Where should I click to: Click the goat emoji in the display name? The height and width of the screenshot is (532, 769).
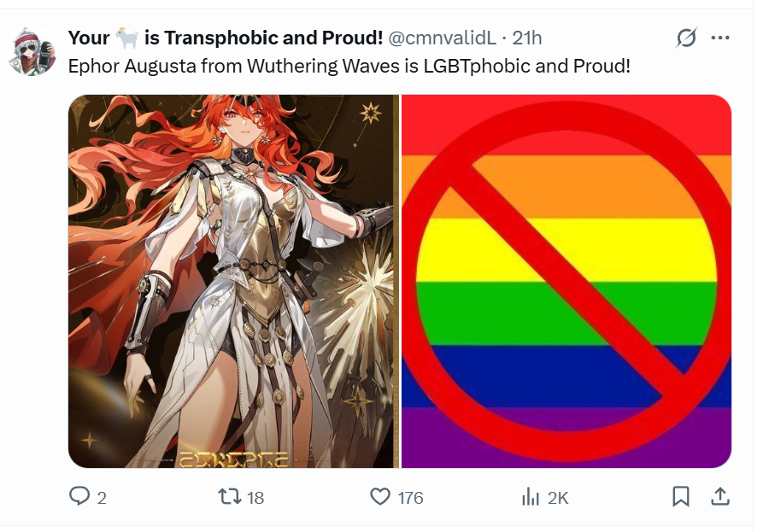(127, 38)
